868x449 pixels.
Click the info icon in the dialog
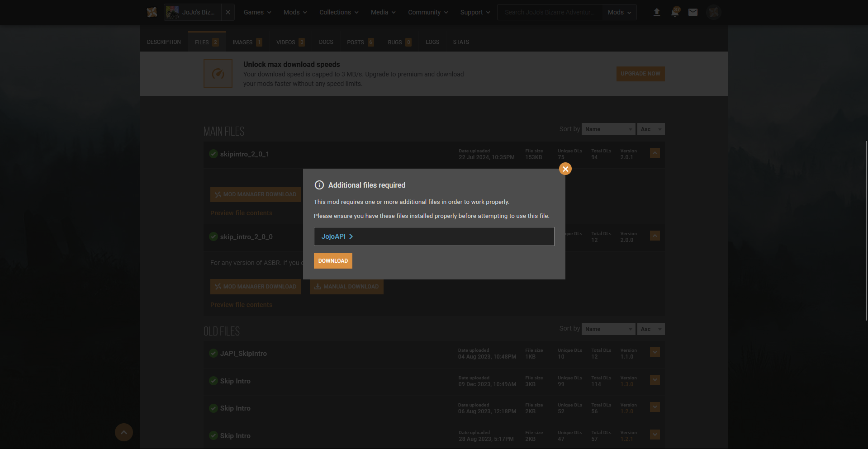point(319,185)
